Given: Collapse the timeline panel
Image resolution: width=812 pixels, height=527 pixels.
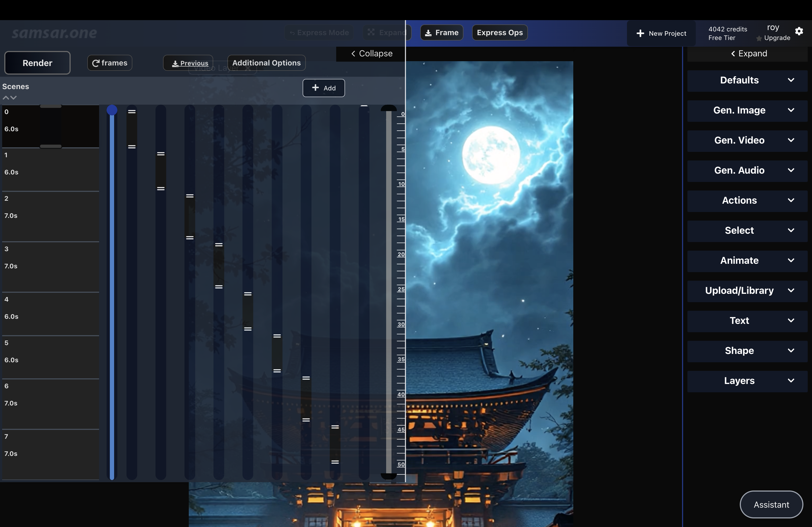Looking at the screenshot, I should [372, 53].
